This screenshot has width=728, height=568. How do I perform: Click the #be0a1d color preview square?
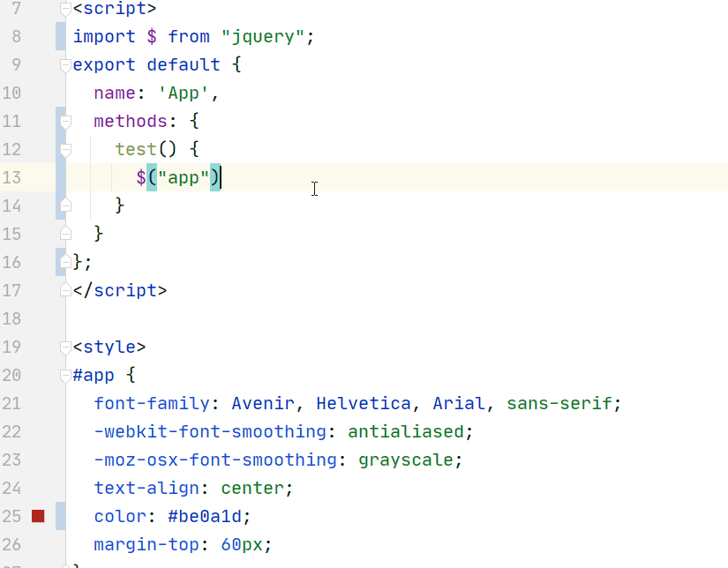pyautogui.click(x=36, y=516)
